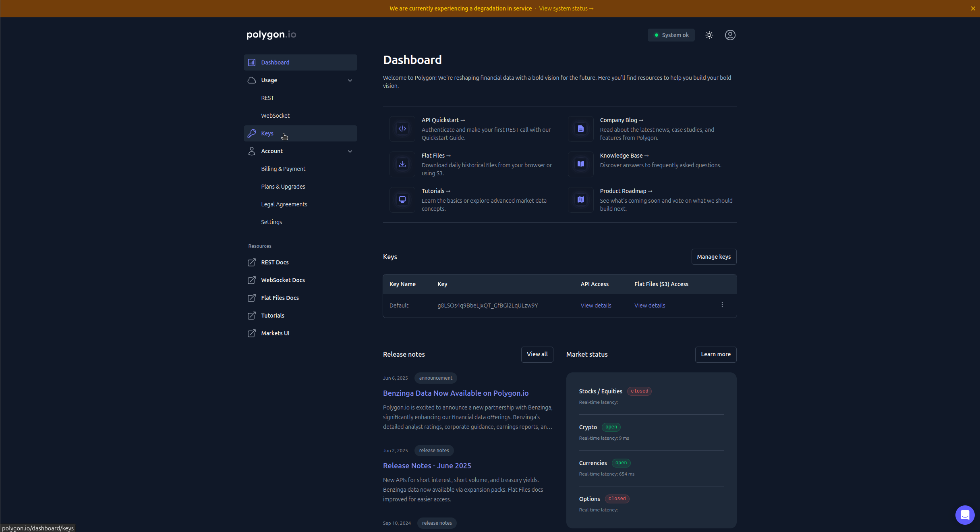The width and height of the screenshot is (980, 532).
Task: Open the API Quickstart code icon
Action: 402,129
